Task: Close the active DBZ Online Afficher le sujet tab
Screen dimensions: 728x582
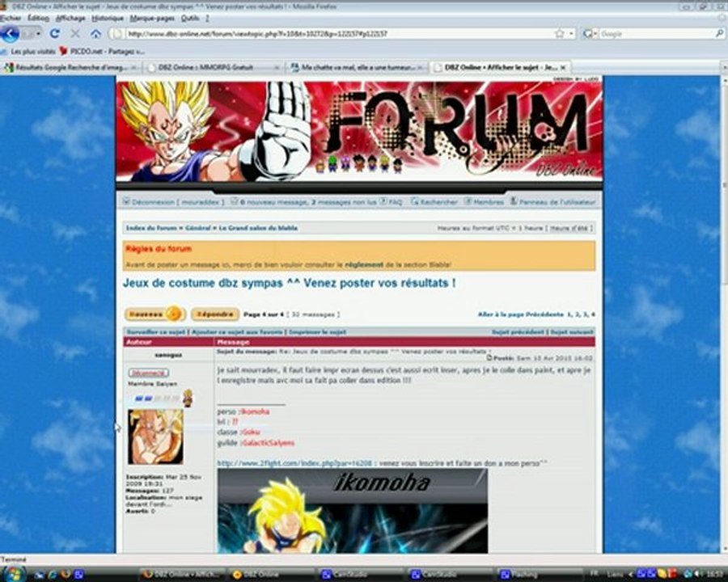Action: (x=563, y=67)
